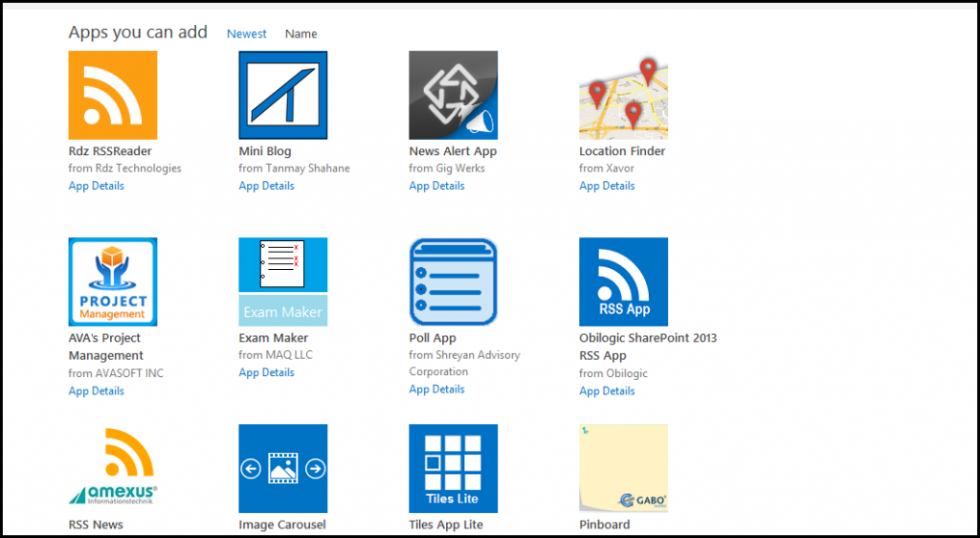The width and height of the screenshot is (980, 538).
Task: Choose the Location Finder map icon
Action: (x=623, y=95)
